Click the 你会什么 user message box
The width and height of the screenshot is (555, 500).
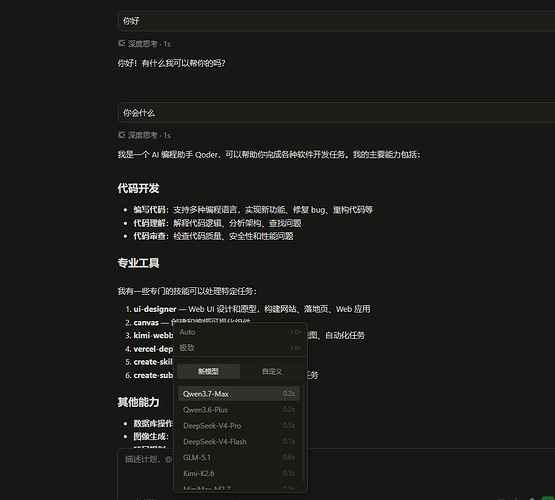coord(336,113)
